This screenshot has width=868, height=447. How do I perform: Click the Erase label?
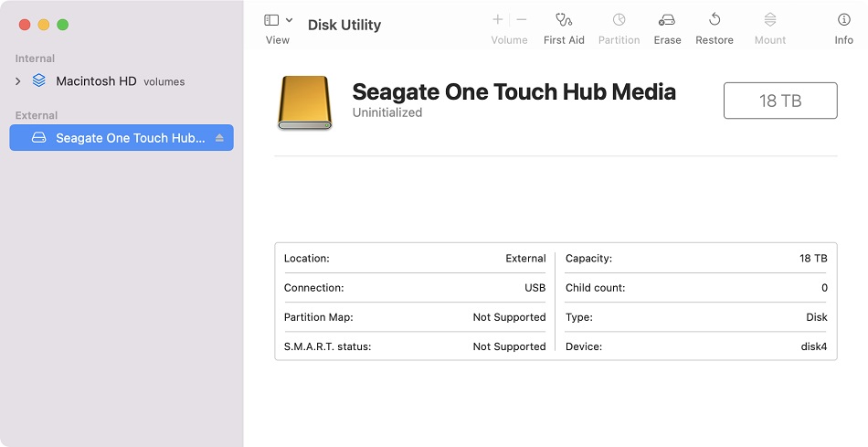(x=667, y=40)
